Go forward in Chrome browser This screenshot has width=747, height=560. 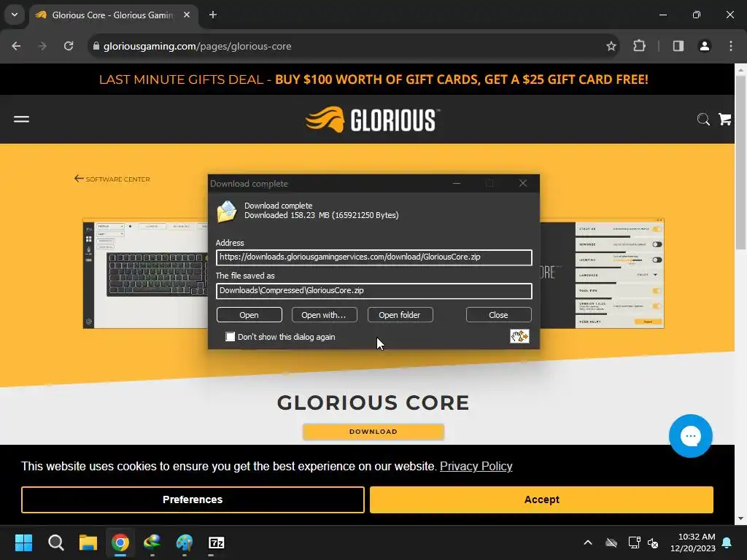[x=42, y=46]
